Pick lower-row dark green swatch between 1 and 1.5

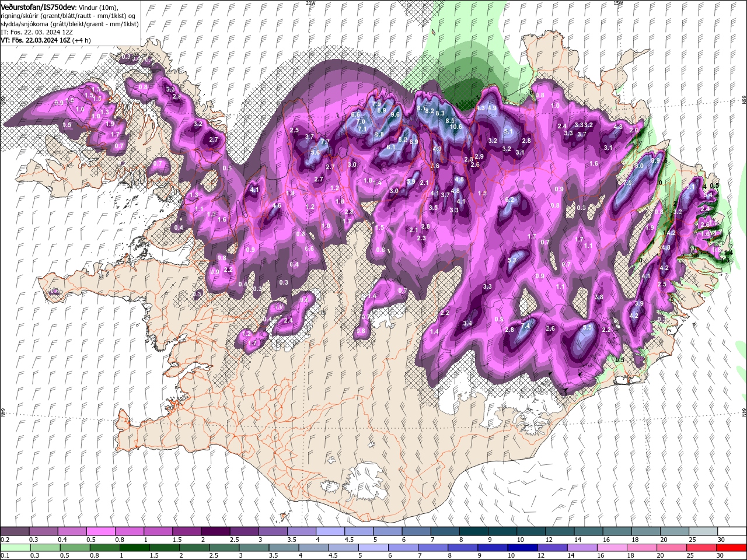(134, 548)
